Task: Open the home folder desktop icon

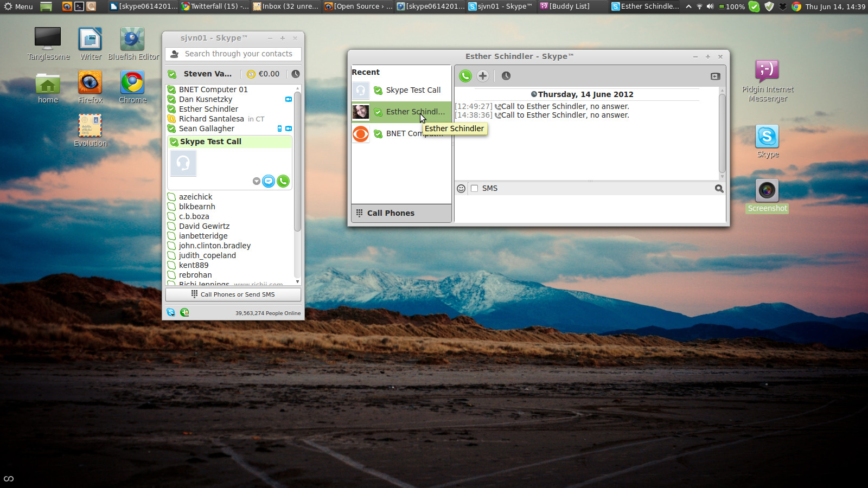Action: [48, 88]
